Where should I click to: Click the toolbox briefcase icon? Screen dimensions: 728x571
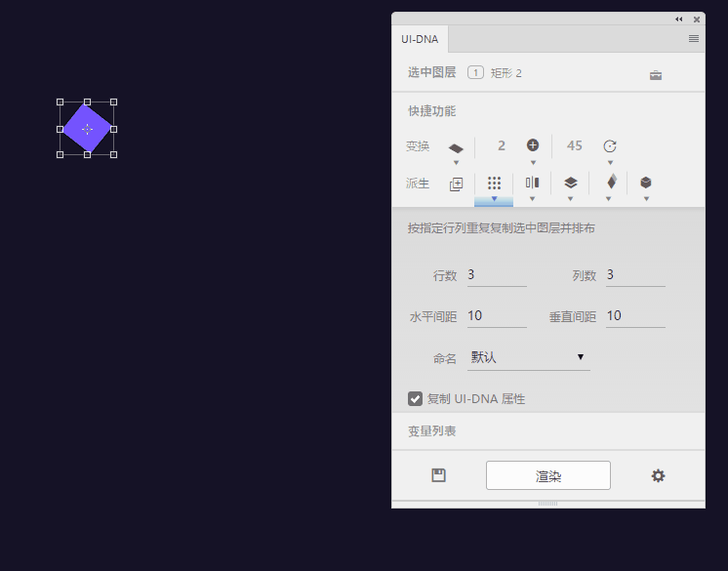tap(656, 75)
